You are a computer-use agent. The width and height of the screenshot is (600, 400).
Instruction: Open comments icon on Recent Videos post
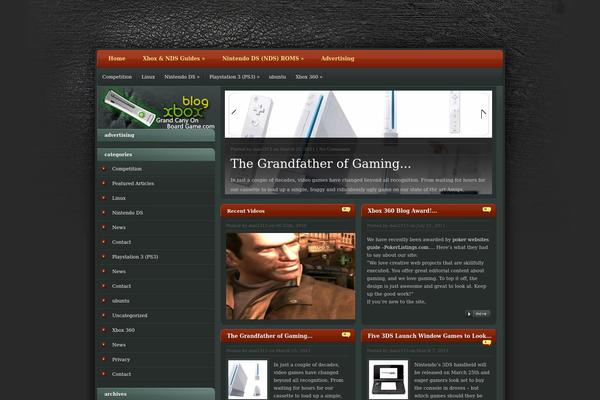coord(346,209)
